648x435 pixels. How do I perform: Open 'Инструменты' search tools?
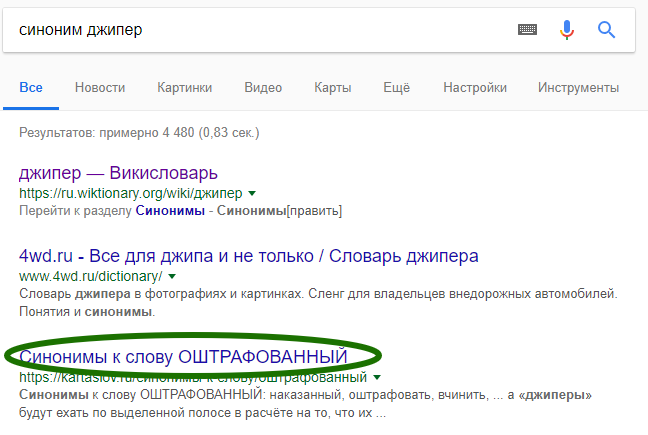(x=579, y=88)
